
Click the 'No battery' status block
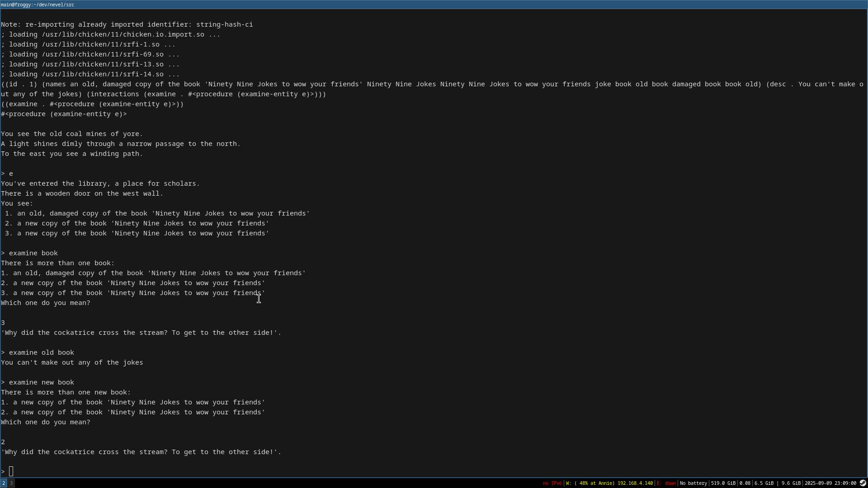pos(693,483)
